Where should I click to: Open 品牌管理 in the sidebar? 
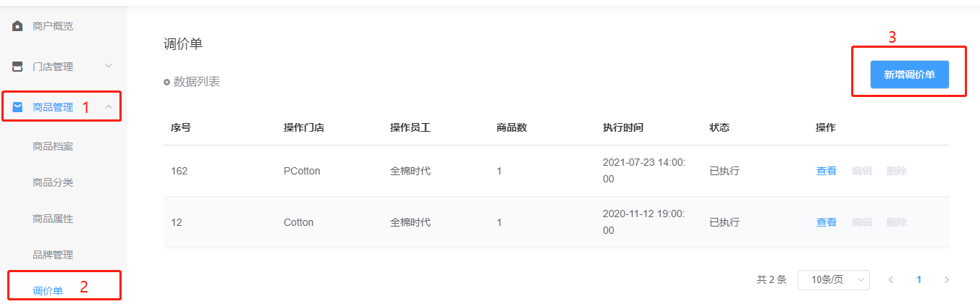[53, 255]
